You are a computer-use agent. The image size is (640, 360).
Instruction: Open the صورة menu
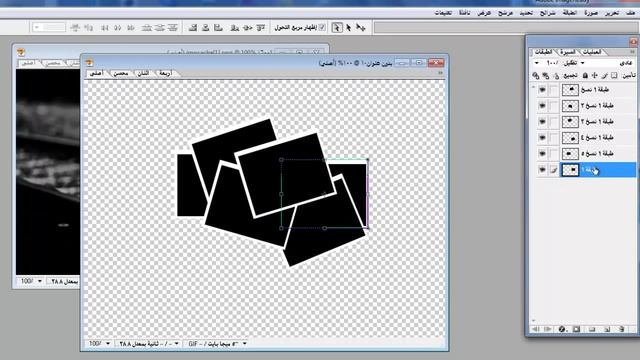pyautogui.click(x=591, y=13)
